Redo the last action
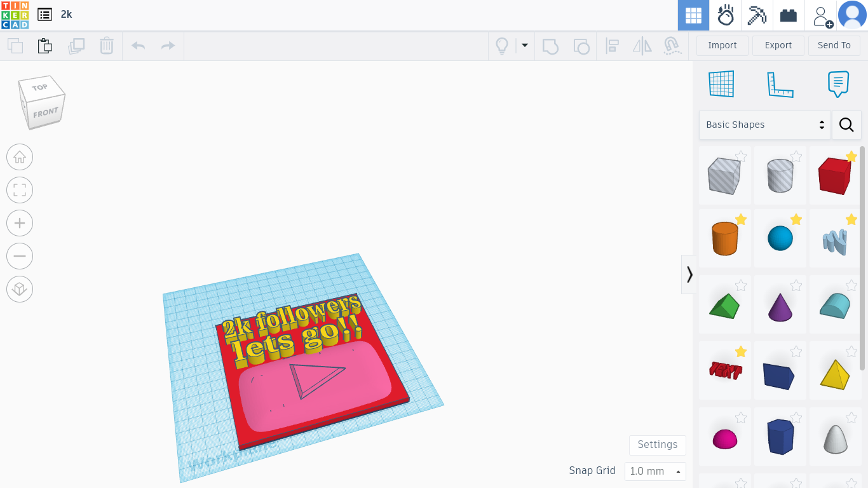868x488 pixels. click(x=168, y=46)
